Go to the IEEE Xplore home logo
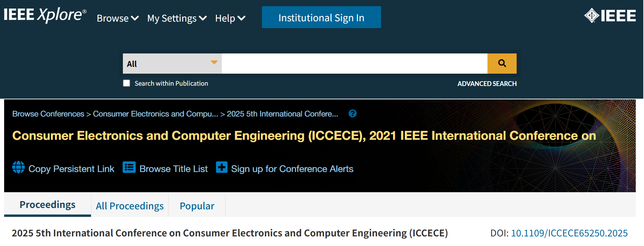The image size is (644, 246). coord(45,15)
